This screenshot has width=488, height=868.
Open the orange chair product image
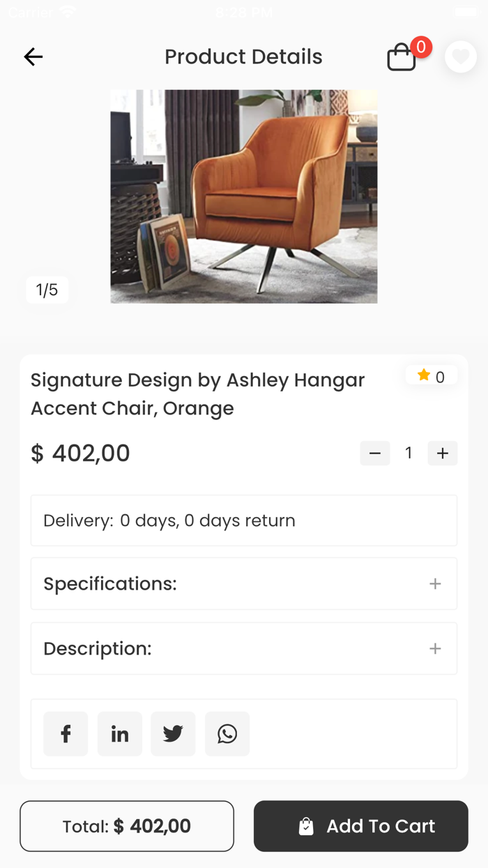(244, 197)
